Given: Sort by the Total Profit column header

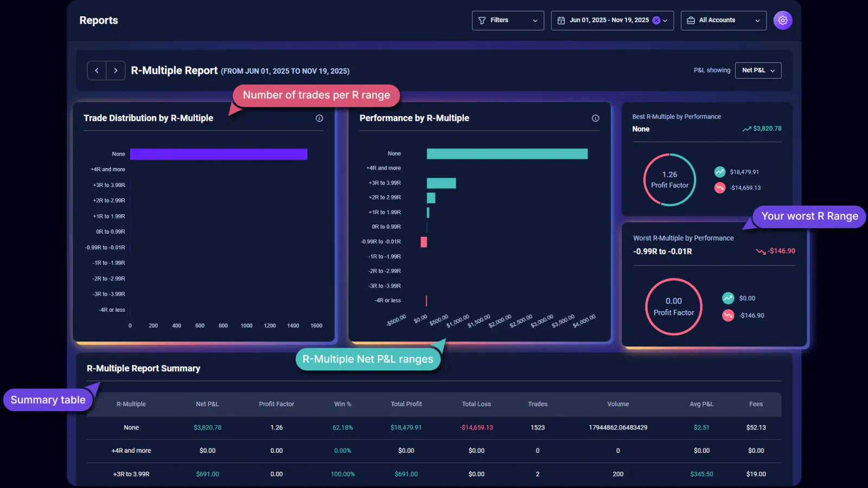Looking at the screenshot, I should [x=406, y=404].
